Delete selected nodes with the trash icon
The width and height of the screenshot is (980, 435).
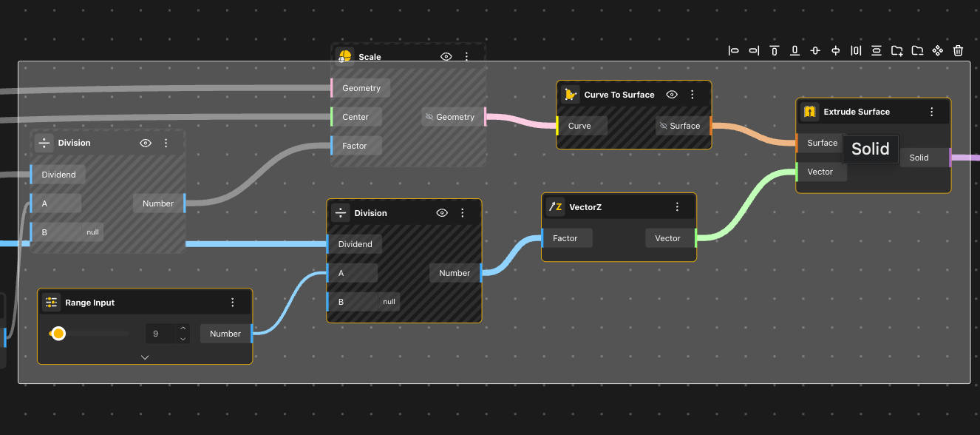(958, 50)
